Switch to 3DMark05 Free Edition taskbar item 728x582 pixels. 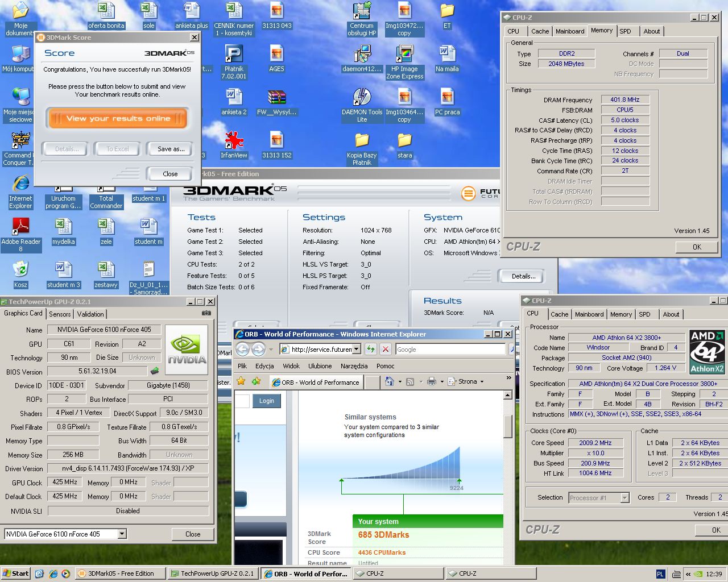click(121, 573)
